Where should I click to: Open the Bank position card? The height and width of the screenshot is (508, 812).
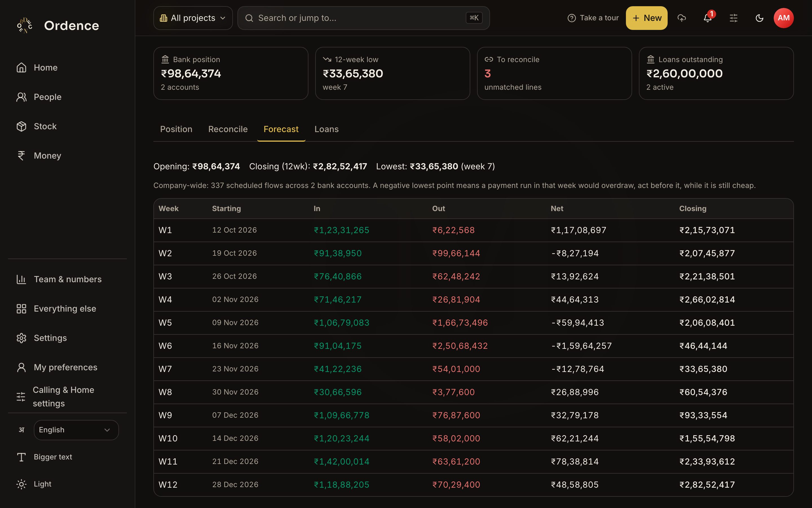click(231, 73)
